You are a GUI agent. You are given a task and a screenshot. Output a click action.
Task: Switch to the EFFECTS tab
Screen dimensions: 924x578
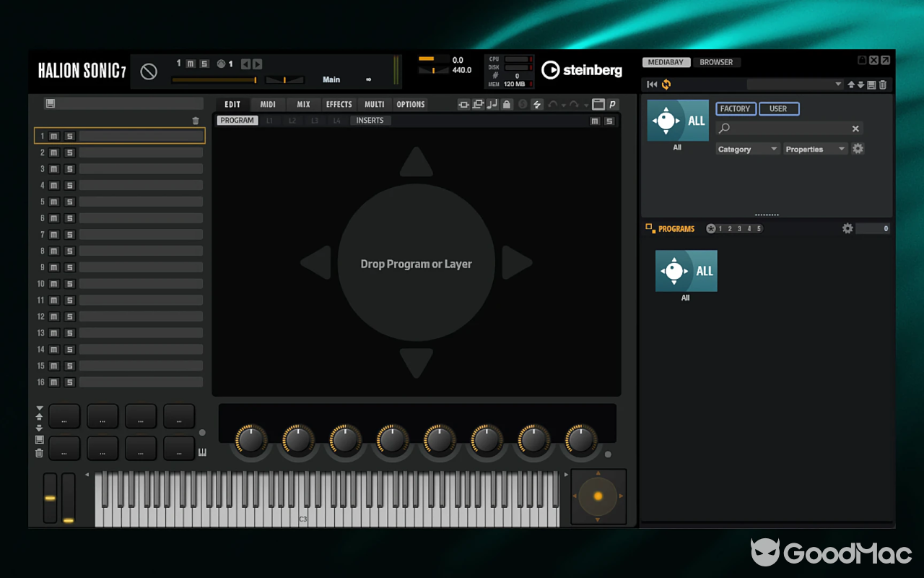tap(339, 104)
